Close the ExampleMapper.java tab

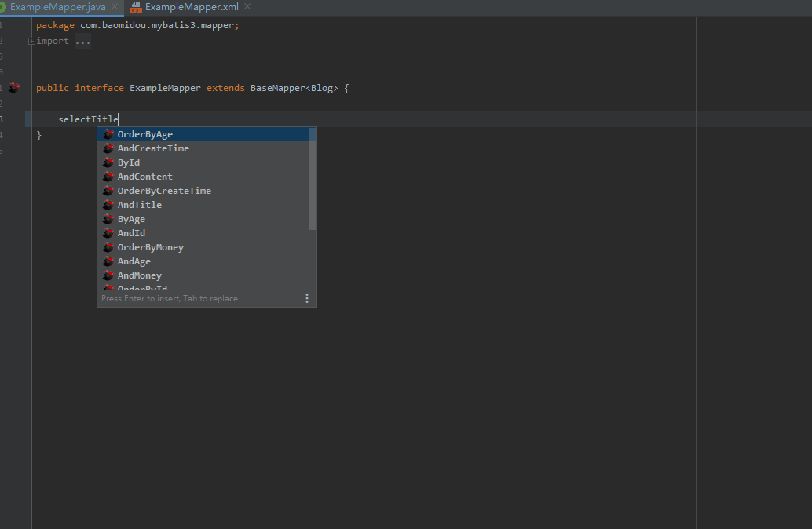[115, 7]
